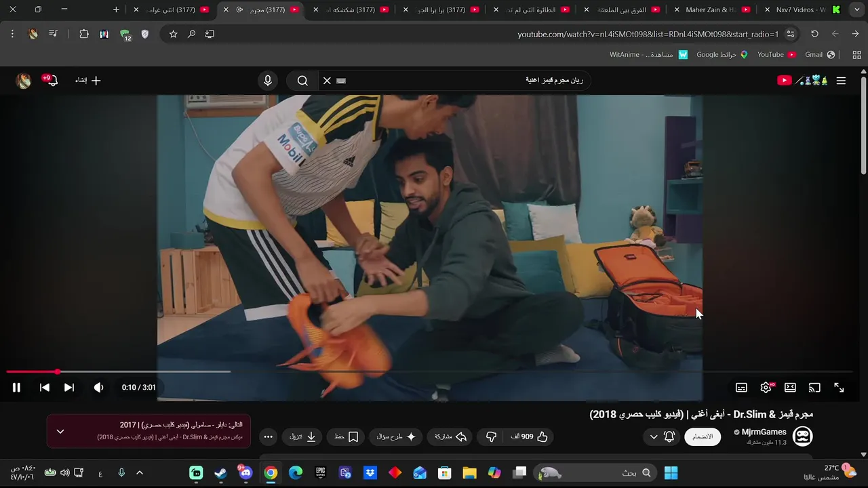This screenshot has width=868, height=488.
Task: Go to the YouTube home logo
Action: [803, 81]
